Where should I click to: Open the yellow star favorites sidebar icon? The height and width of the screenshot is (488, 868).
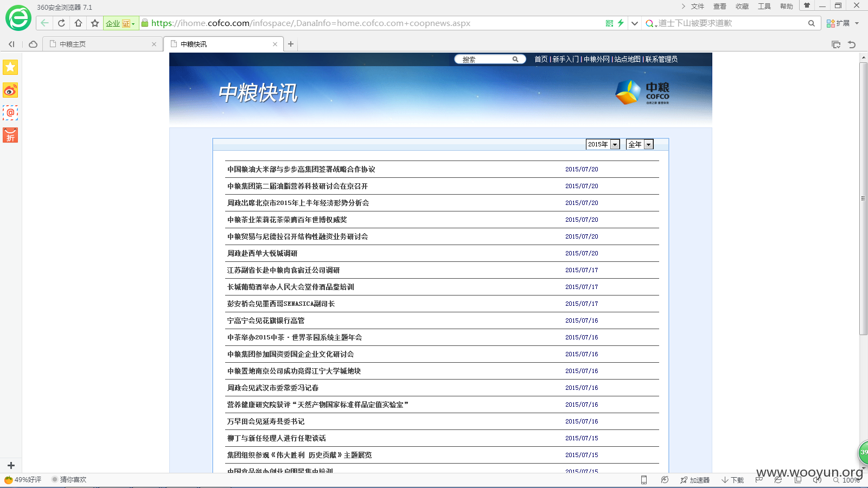coord(10,67)
